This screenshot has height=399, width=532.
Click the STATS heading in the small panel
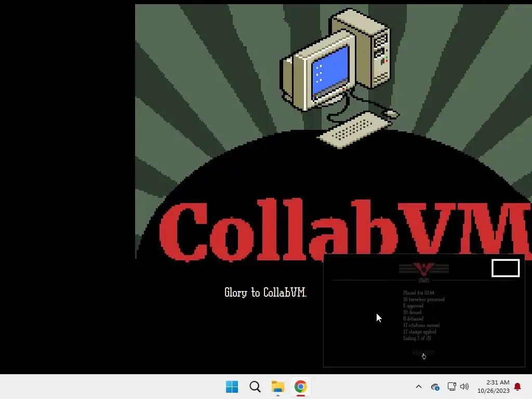(x=424, y=280)
